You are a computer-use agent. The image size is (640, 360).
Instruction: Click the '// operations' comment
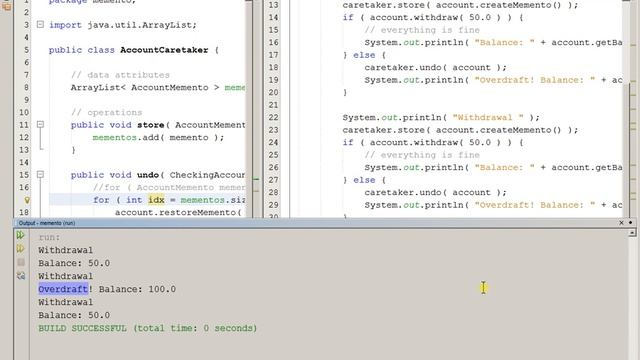point(107,112)
